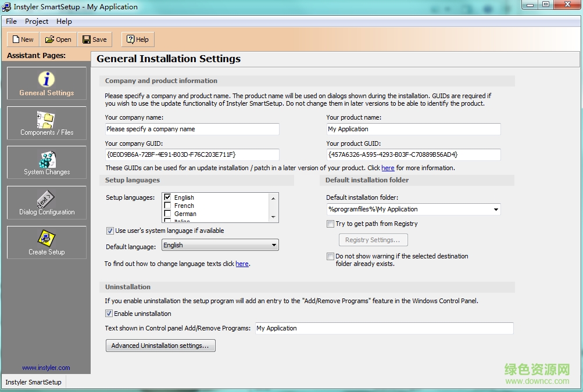Go to the System Changes page

pyautogui.click(x=47, y=163)
